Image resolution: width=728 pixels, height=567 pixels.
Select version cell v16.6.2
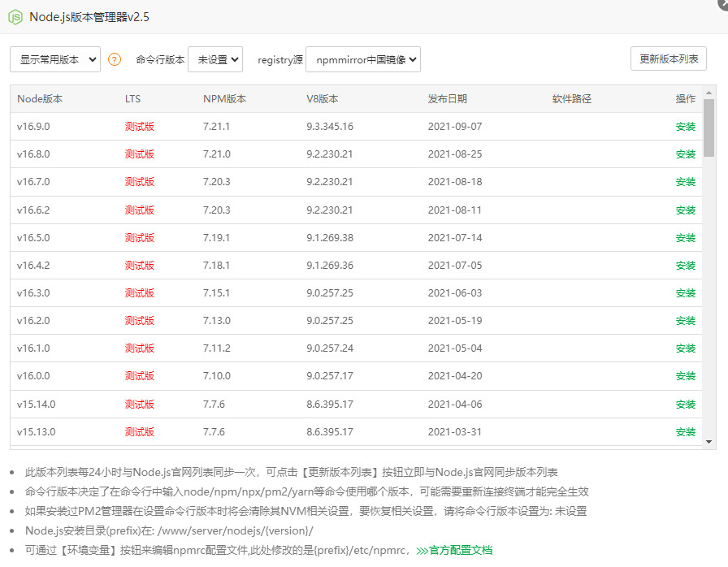(33, 210)
